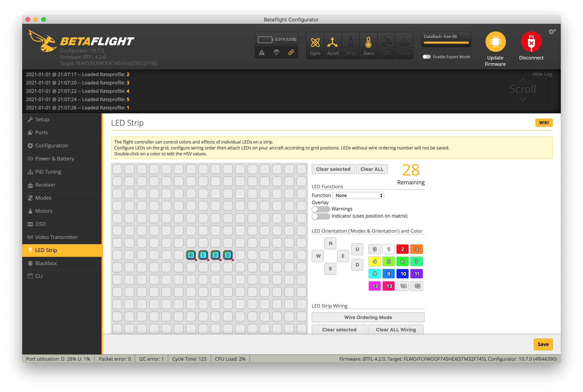Click the log entry Loaded Rateprofile: 5
Image resolution: width=583 pixels, height=392 pixels.
pyautogui.click(x=78, y=99)
